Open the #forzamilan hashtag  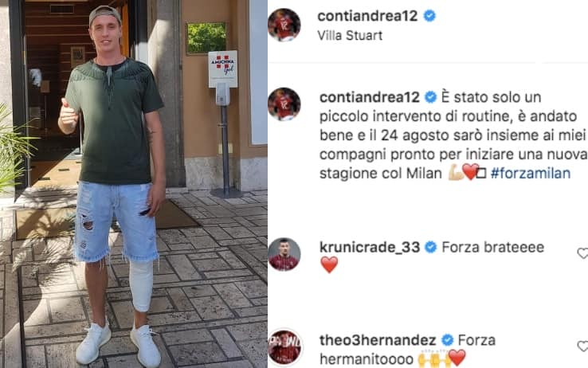point(531,173)
